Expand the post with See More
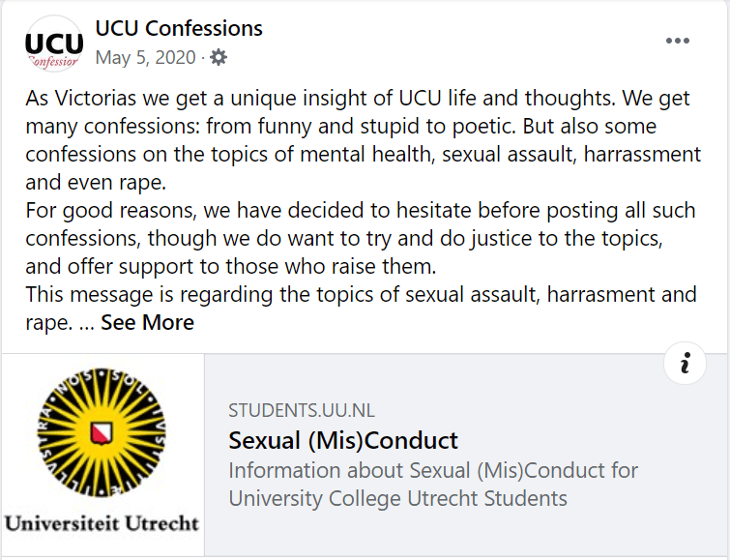Viewport: 730px width, 560px height. (x=147, y=323)
